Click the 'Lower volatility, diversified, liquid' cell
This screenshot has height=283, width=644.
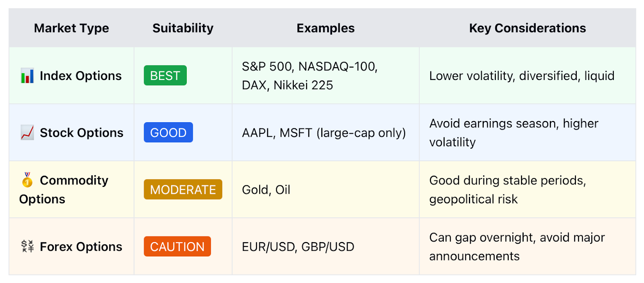click(x=528, y=76)
